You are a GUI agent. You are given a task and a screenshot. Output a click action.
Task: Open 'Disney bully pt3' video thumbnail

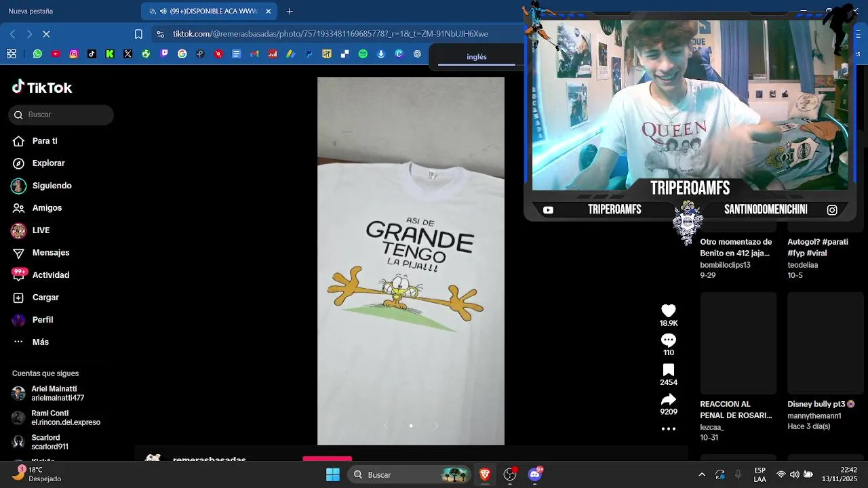[x=825, y=343]
